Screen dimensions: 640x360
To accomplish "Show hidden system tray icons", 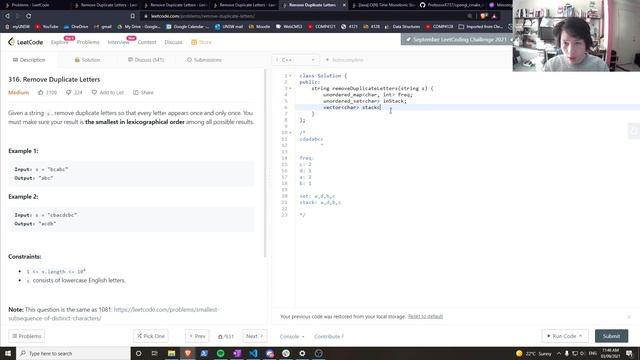I will pos(559,353).
